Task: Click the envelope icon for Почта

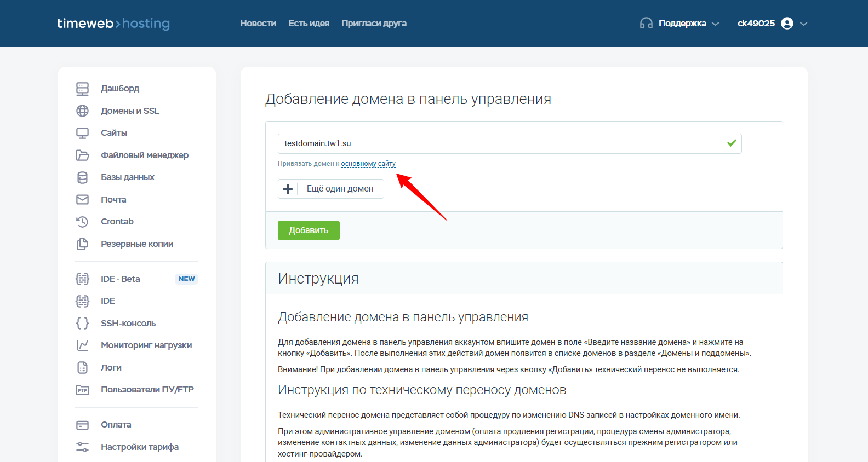Action: [82, 200]
